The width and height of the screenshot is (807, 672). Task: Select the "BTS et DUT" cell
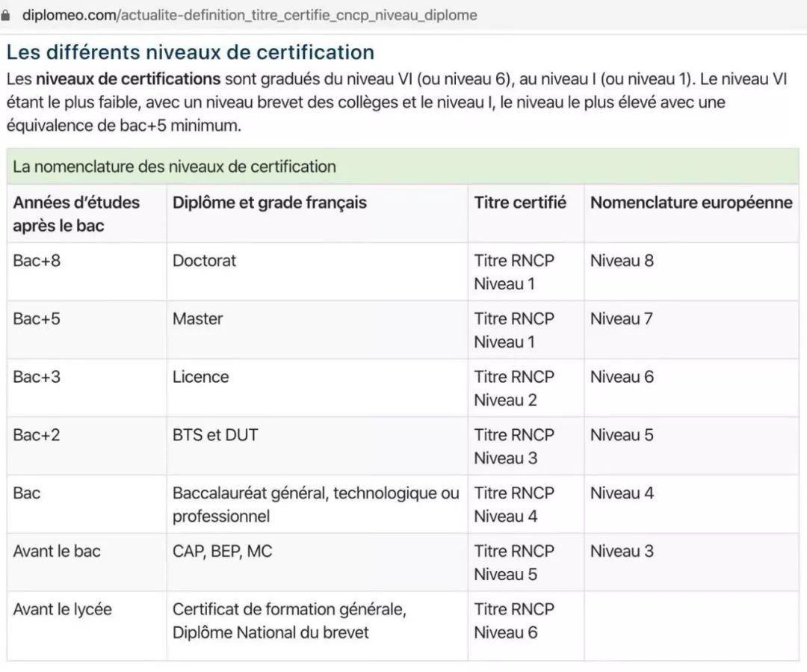317,446
